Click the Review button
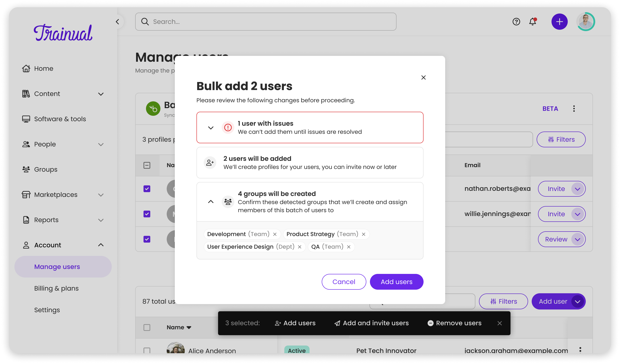This screenshot has width=620, height=364. tap(556, 239)
